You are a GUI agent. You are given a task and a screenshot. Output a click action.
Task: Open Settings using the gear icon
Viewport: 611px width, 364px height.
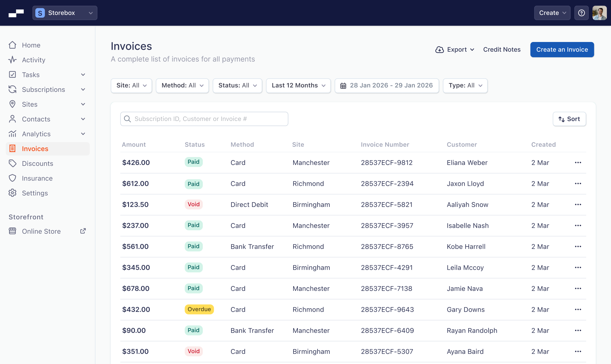coord(12,193)
